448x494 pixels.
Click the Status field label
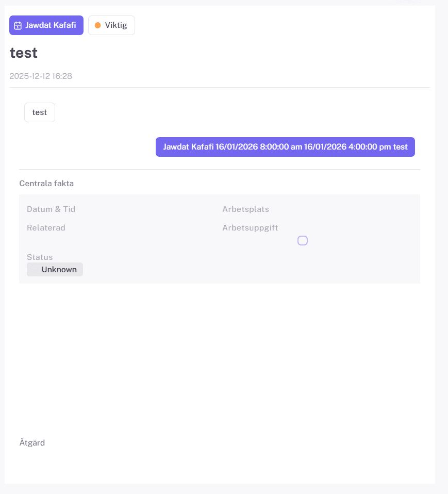[40, 257]
